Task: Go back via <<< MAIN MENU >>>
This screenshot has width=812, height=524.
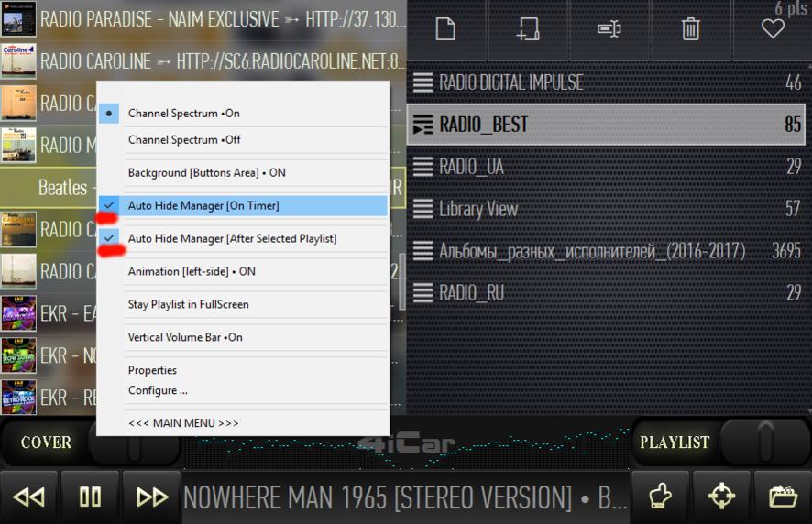Action: (x=183, y=423)
